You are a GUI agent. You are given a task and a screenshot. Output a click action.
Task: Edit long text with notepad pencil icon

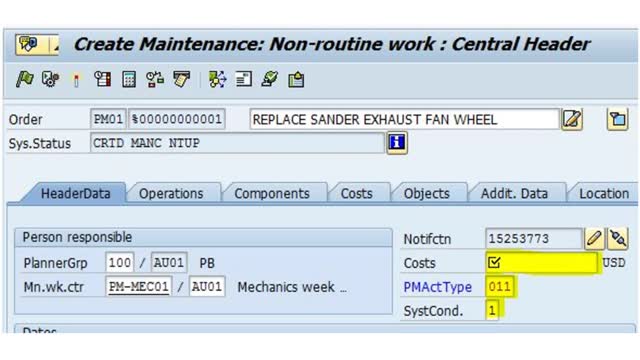click(x=572, y=120)
